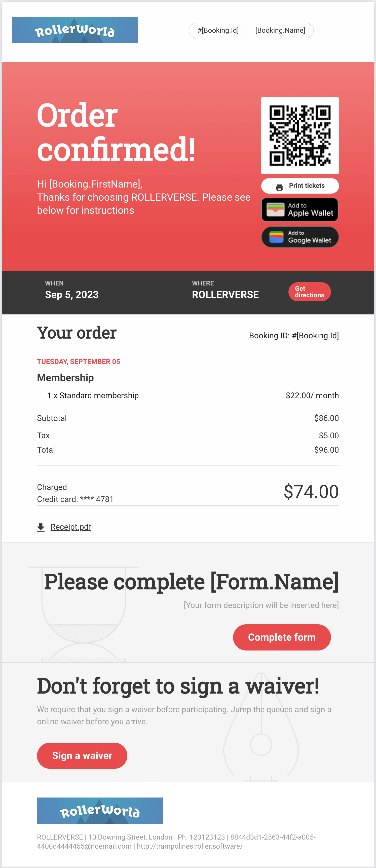Click the Apple Wallet card icon
This screenshot has width=376, height=868.
275,210
